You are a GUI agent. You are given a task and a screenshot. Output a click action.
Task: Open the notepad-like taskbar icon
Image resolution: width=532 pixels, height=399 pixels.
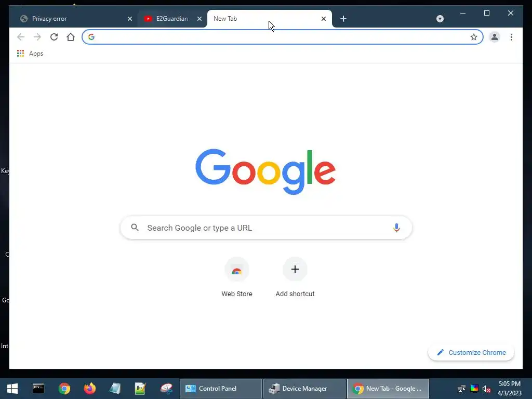115,389
